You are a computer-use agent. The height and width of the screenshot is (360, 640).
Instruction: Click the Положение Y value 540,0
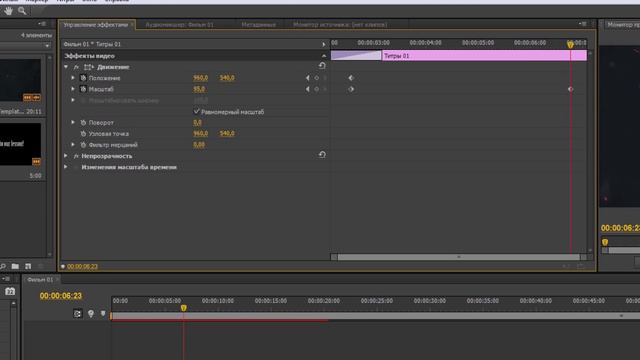(227, 78)
